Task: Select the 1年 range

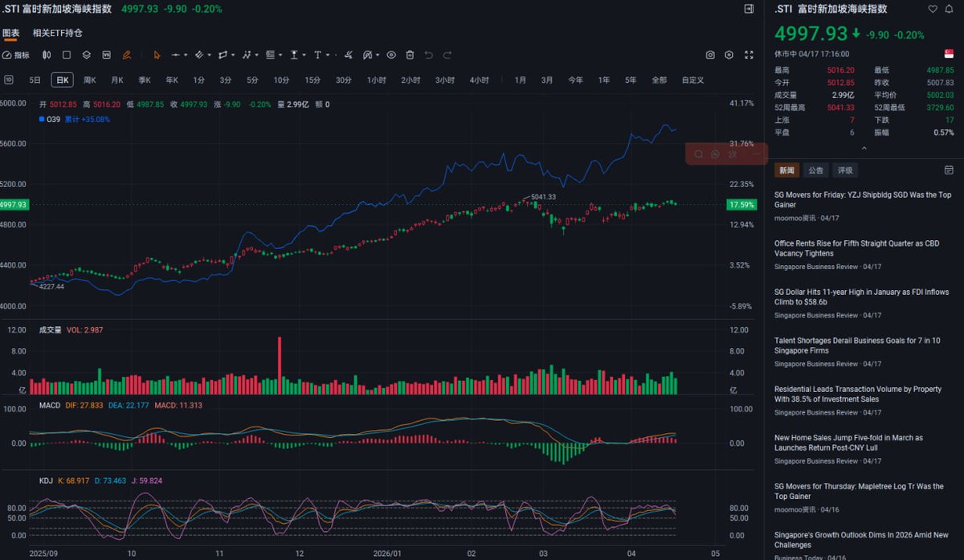Action: pyautogui.click(x=603, y=80)
